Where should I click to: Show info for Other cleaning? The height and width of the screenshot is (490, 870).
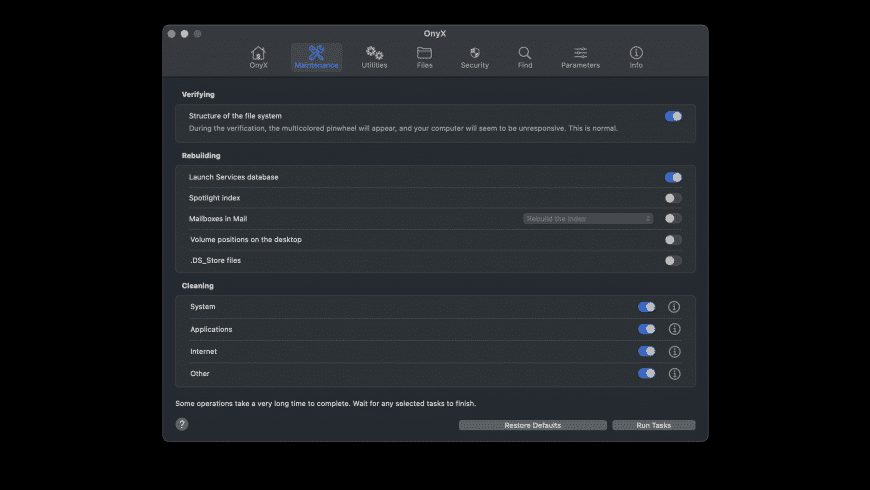(x=674, y=373)
